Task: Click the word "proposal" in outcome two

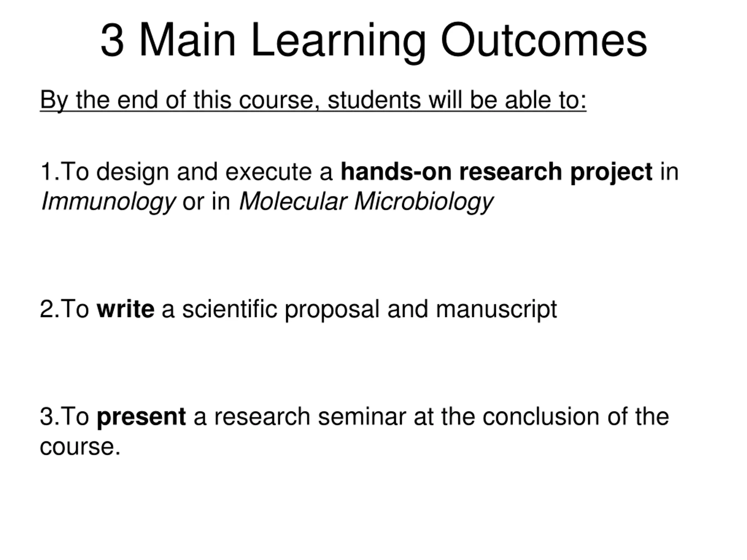Action: click(x=332, y=309)
